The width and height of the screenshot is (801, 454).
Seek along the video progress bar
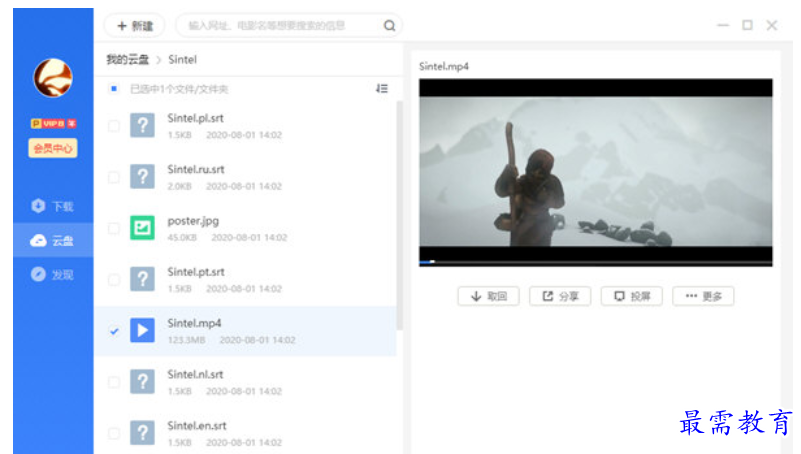click(x=596, y=262)
